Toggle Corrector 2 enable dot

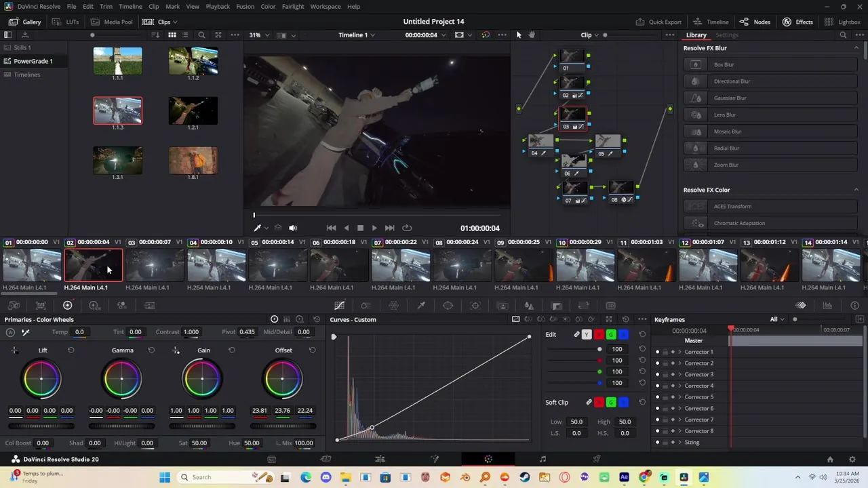tap(657, 363)
